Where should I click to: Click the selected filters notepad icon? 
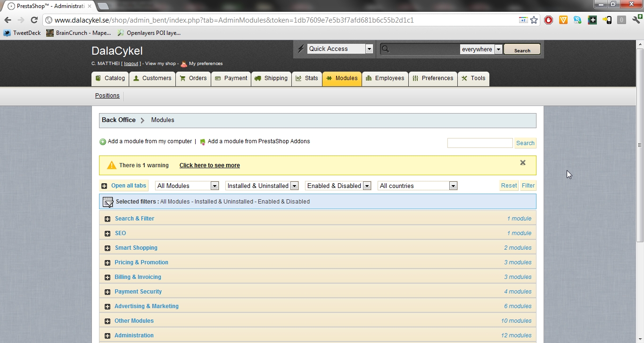click(x=108, y=202)
